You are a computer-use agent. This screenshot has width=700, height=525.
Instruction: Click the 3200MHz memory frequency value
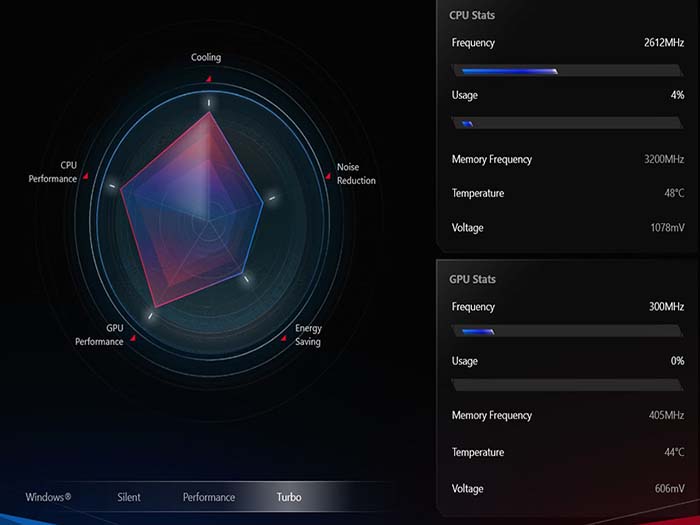click(664, 159)
